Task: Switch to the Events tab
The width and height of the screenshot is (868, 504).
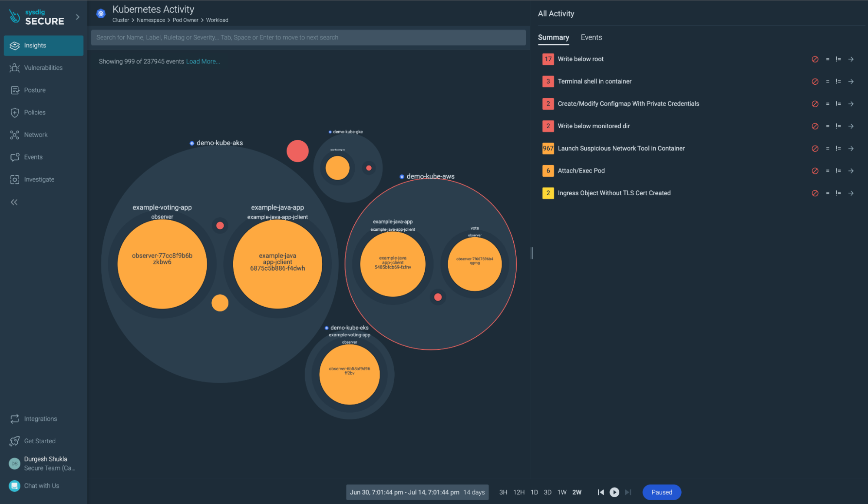Action: coord(591,37)
